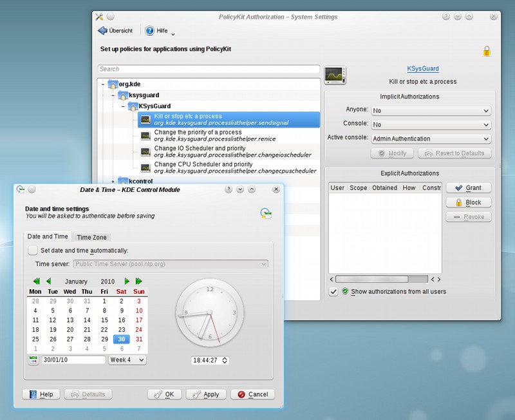Open the Hilfe help icon
This screenshot has height=420, width=515.
coord(149,30)
